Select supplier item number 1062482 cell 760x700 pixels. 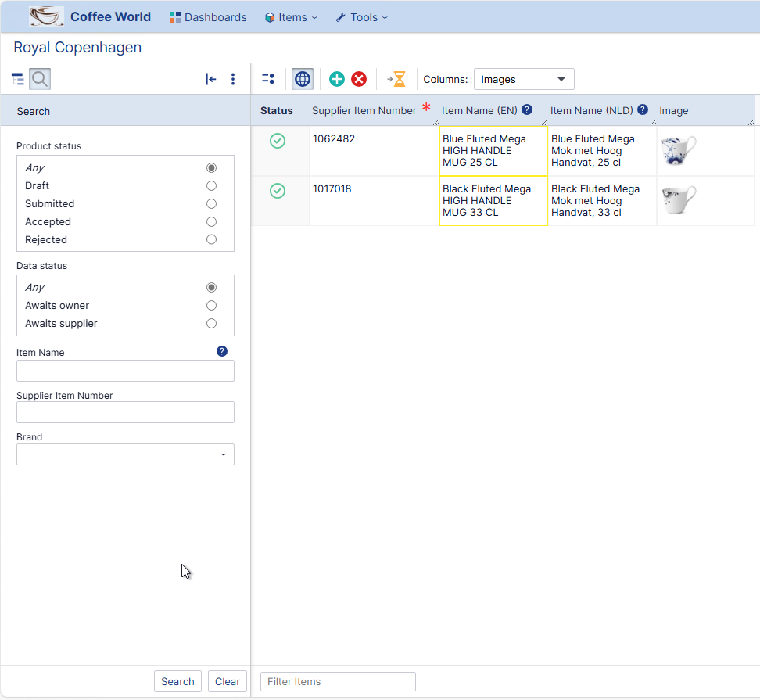375,151
